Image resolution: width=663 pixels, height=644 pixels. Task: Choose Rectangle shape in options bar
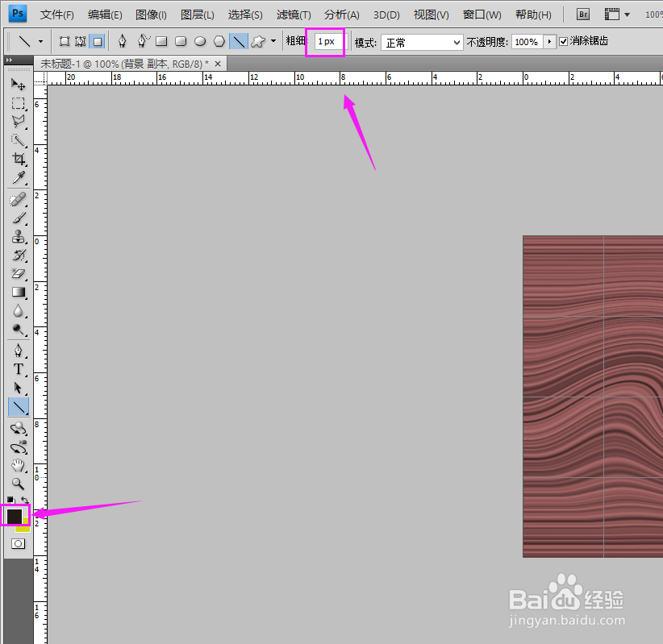click(161, 41)
